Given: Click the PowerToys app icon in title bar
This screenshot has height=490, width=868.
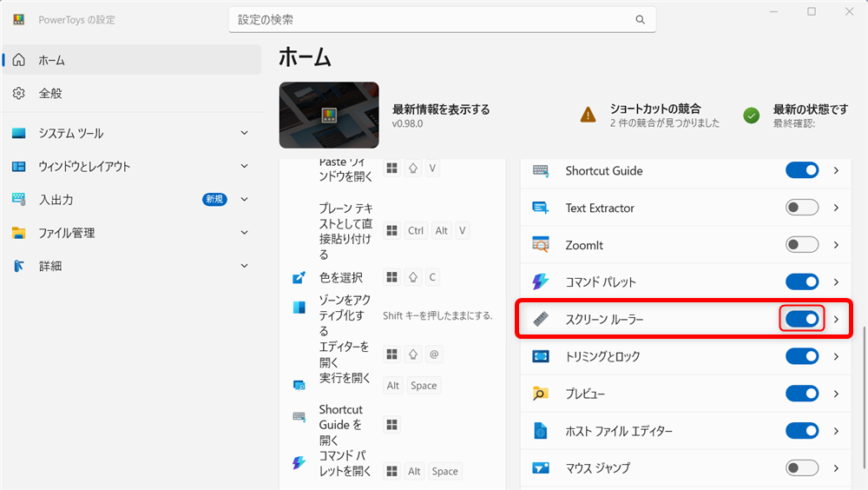Looking at the screenshot, I should [19, 19].
